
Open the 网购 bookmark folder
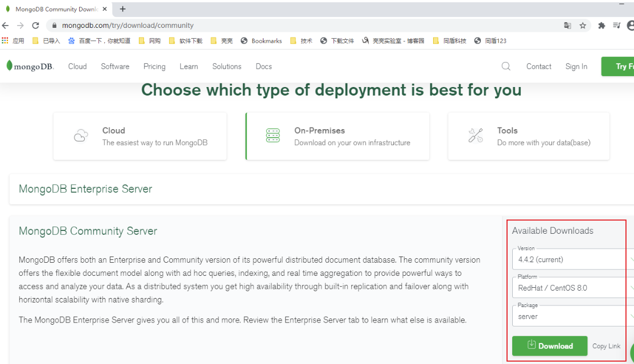point(150,41)
